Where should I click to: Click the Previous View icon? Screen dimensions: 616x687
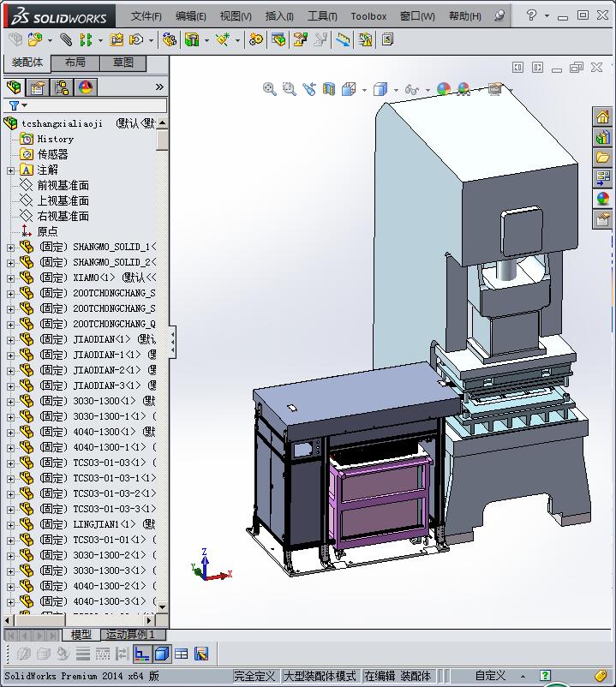[309, 89]
